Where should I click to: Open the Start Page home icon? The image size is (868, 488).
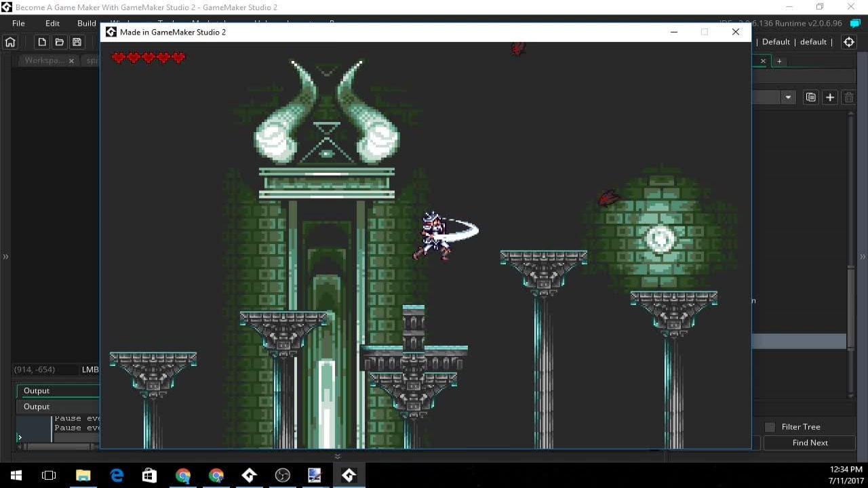pos(10,42)
